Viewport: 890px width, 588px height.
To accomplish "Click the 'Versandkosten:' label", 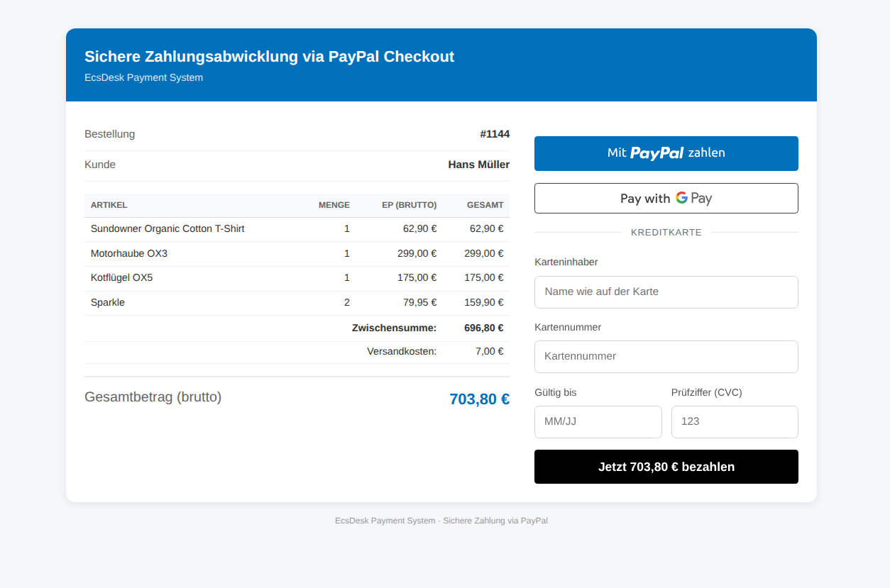I will (x=402, y=351).
